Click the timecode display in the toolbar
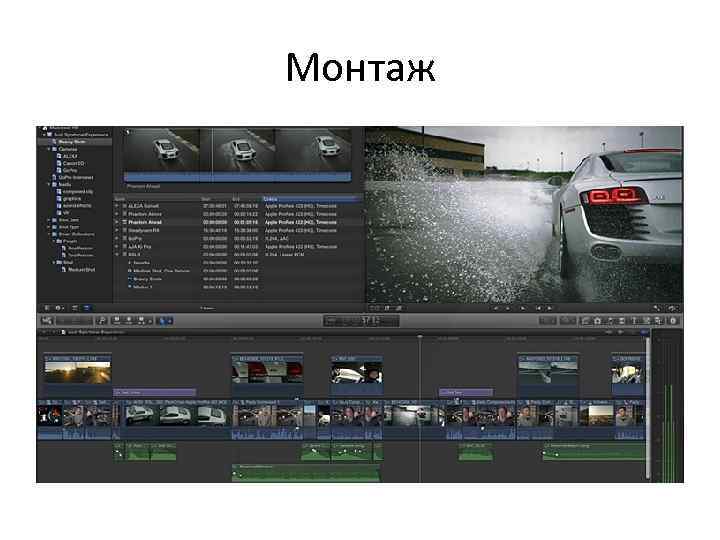The height and width of the screenshot is (540, 720). [361, 321]
